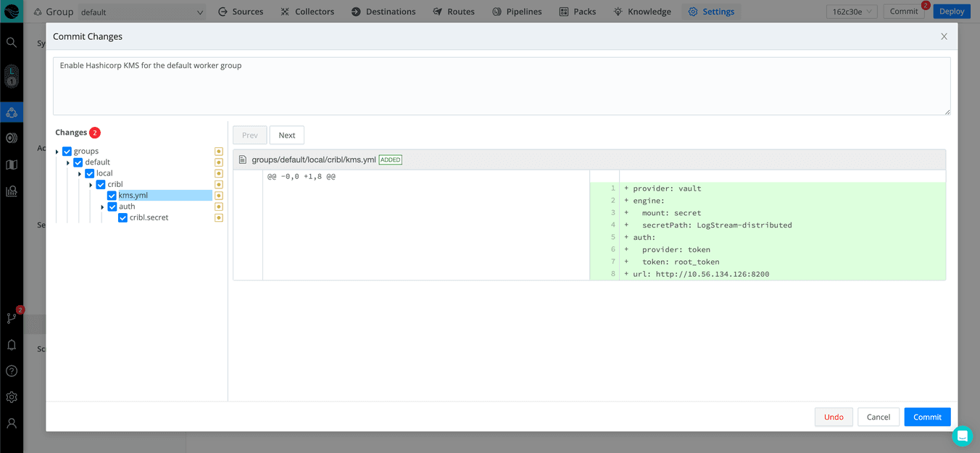Open pending changes via the git icon
Image resolution: width=980 pixels, height=453 pixels.
[11, 318]
